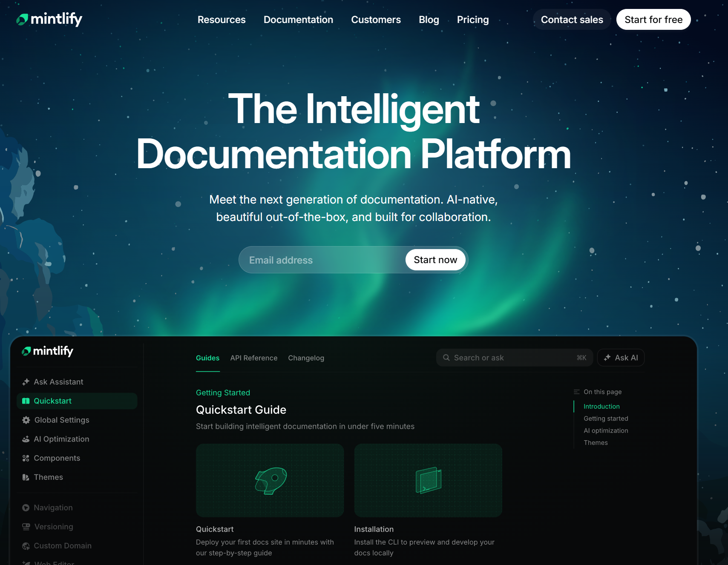Open the Documentation menu
This screenshot has width=728, height=565.
tap(298, 20)
